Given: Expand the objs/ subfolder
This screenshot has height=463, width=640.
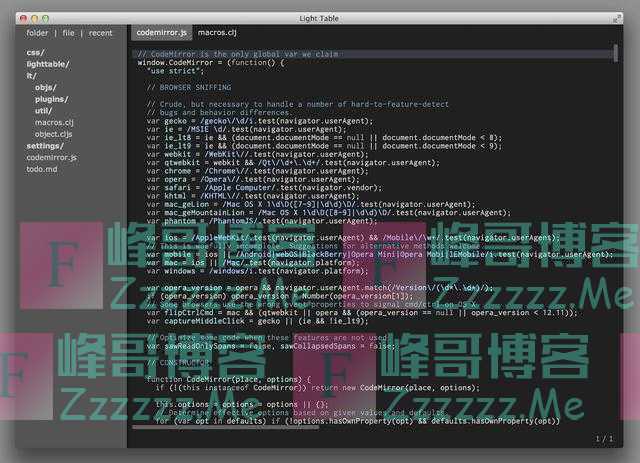Looking at the screenshot, I should 45,87.
